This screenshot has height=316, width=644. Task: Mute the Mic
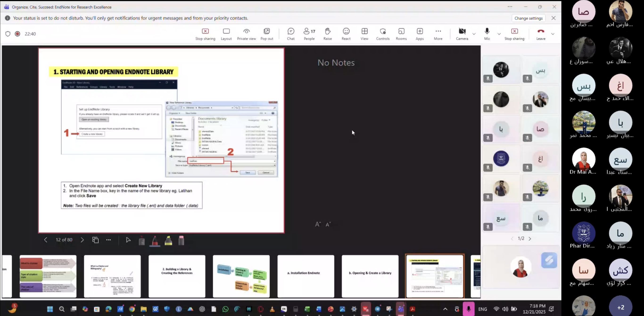point(487,34)
